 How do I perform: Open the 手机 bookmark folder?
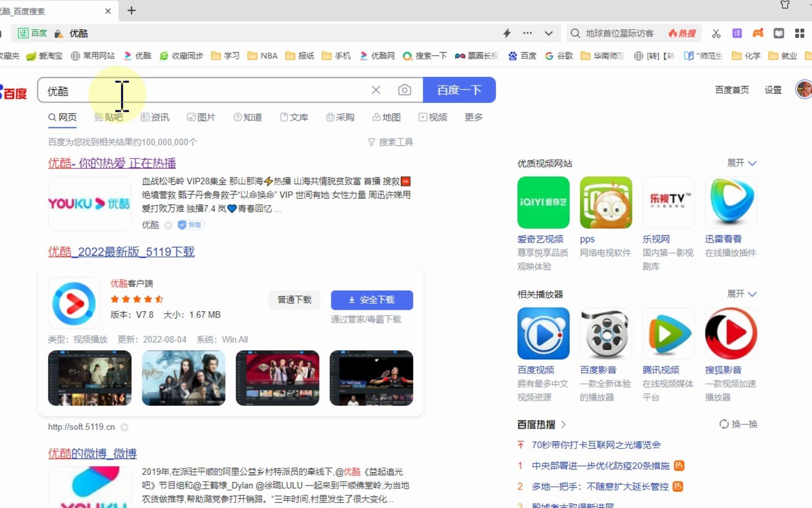[336, 56]
